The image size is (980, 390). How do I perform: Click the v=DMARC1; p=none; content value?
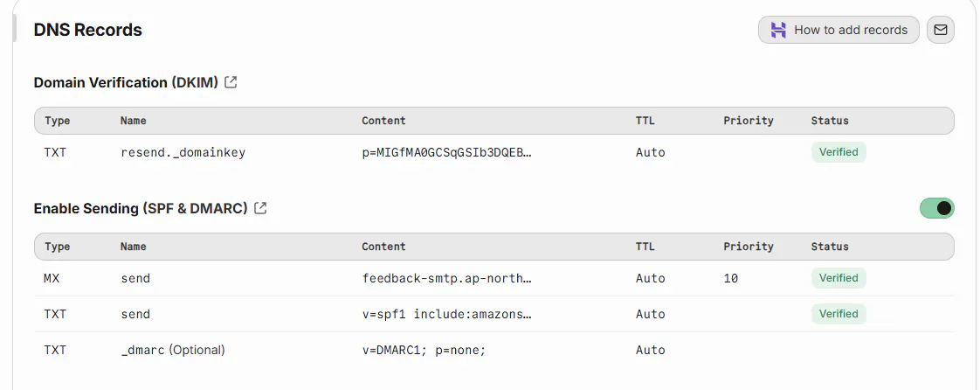(x=424, y=350)
